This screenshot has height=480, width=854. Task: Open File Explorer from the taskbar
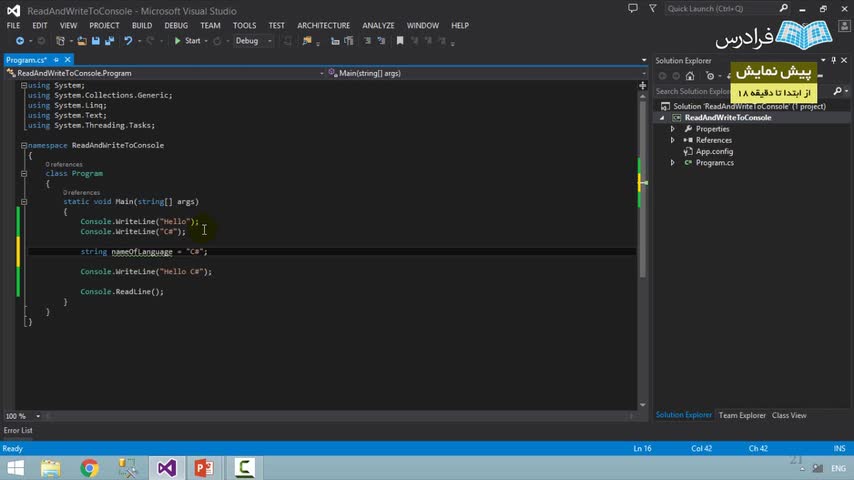51,468
